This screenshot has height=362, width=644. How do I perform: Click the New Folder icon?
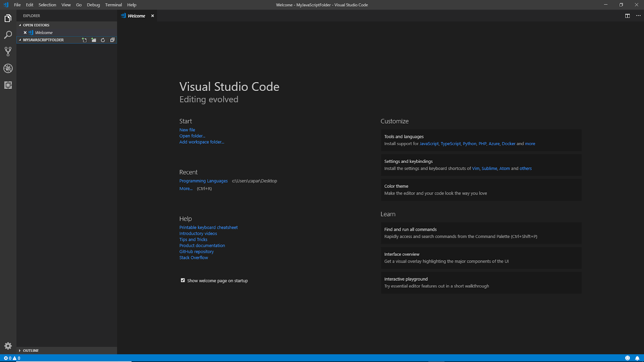93,40
